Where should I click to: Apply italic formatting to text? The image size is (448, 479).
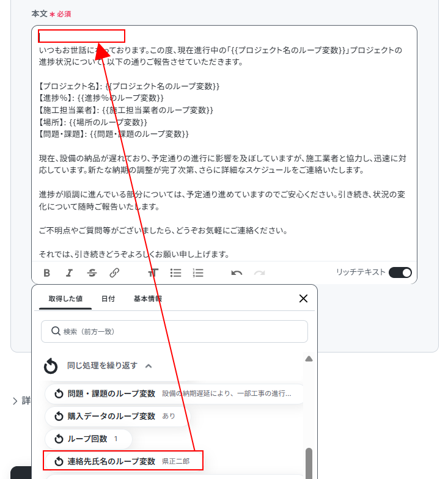[70, 272]
